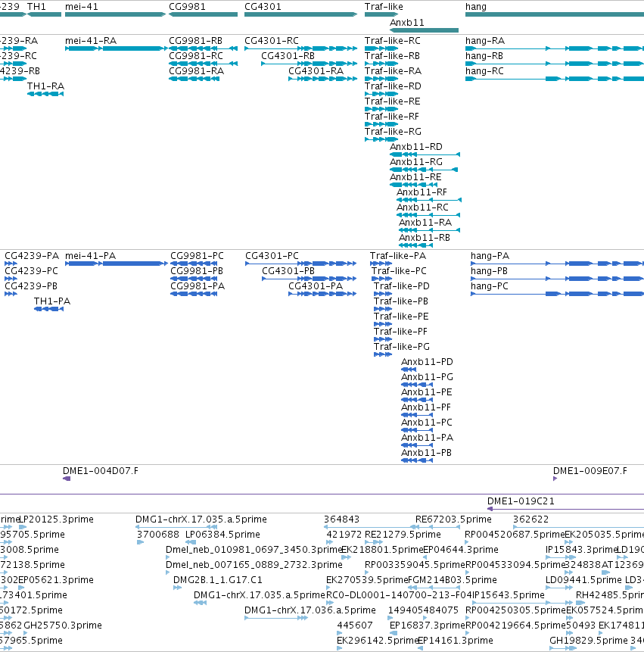Click protein TH1-PA

point(48,309)
